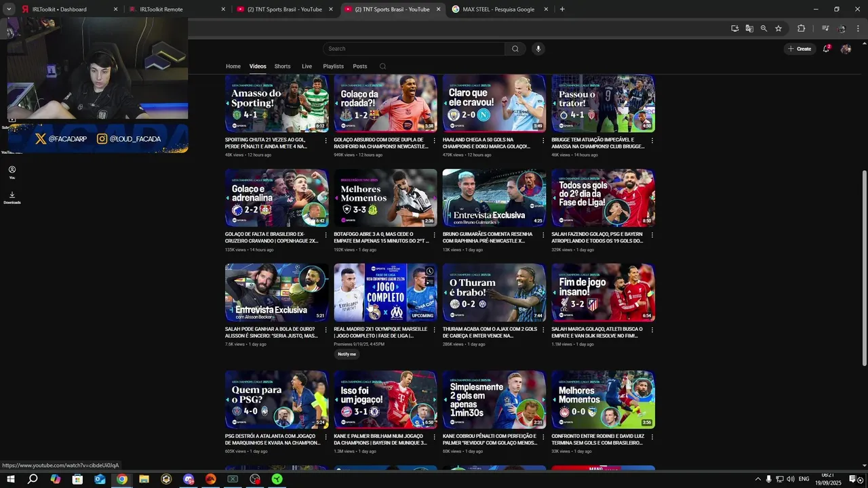Screen dimensions: 868x488
Task: Open options menu for Sporting chuta 21 vezes video
Action: (325, 141)
